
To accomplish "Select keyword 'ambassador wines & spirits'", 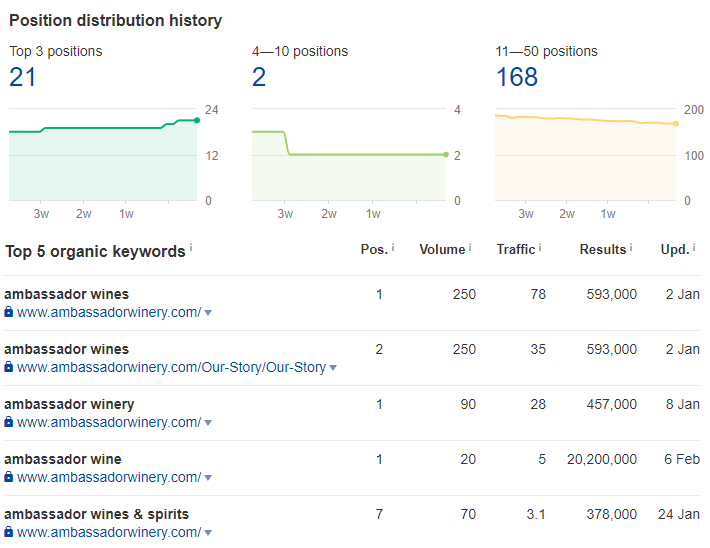I will [x=96, y=514].
